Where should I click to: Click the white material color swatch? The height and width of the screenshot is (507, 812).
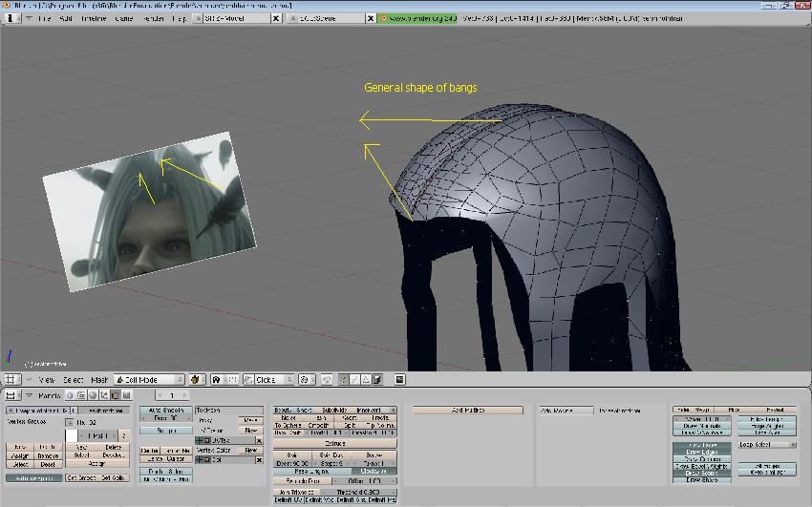click(72, 435)
